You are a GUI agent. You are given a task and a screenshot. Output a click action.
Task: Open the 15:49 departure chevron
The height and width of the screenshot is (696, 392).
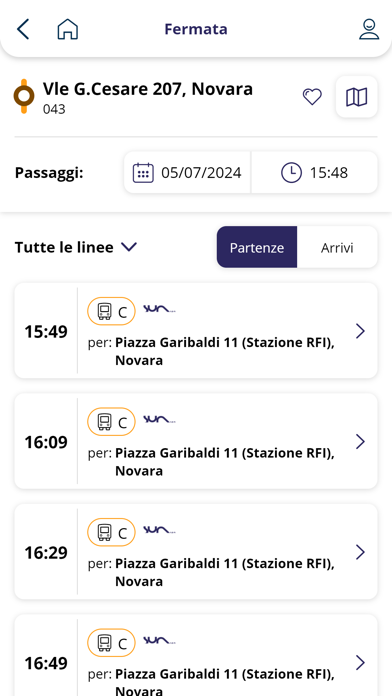click(x=360, y=331)
